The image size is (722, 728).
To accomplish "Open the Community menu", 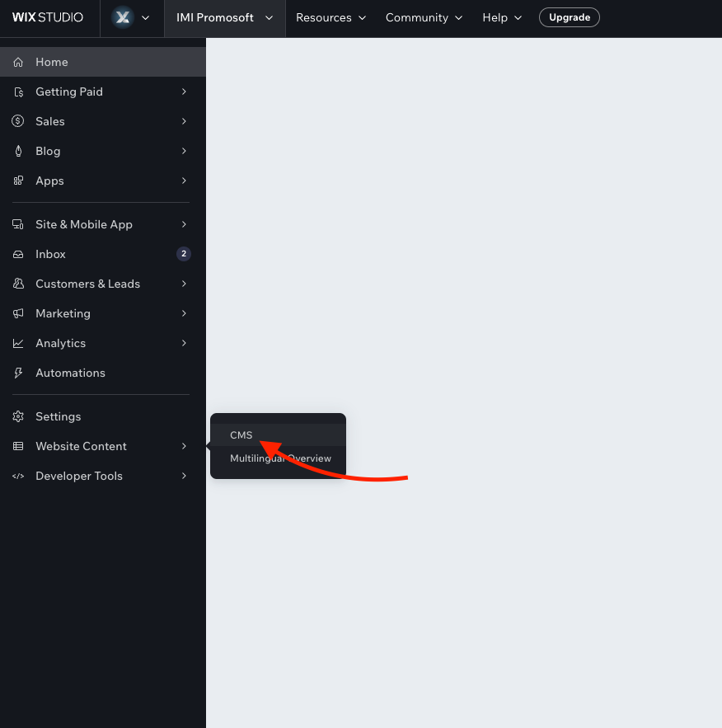I will point(424,17).
